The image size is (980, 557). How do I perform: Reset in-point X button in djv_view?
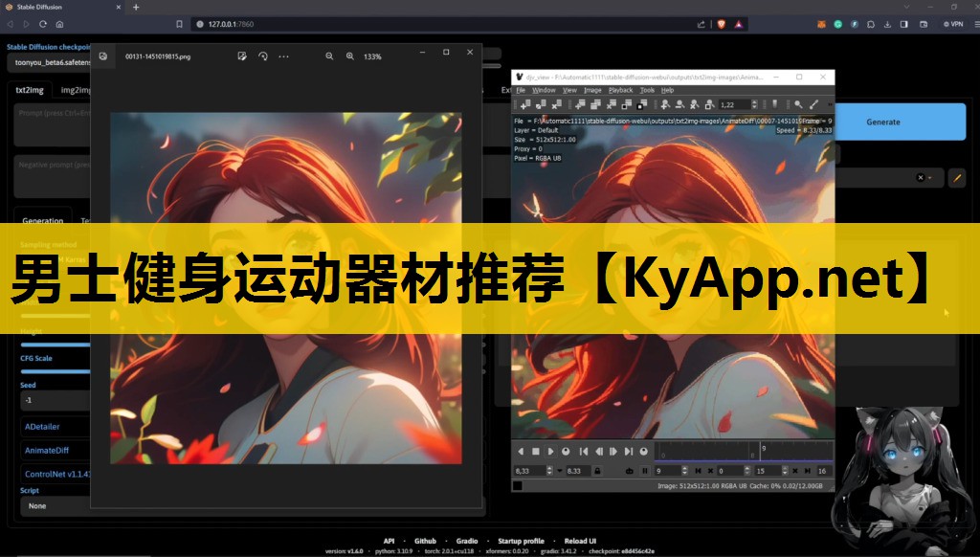[x=710, y=471]
